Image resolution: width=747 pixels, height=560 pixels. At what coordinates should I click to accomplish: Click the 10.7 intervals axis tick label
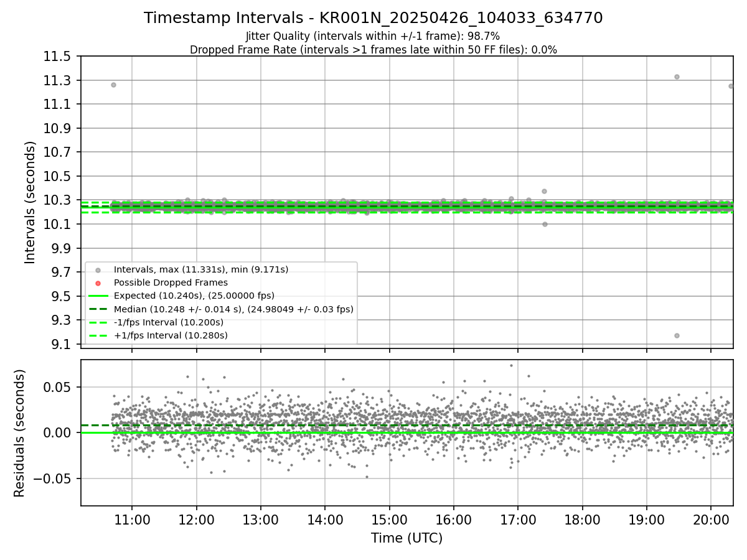pyautogui.click(x=57, y=152)
